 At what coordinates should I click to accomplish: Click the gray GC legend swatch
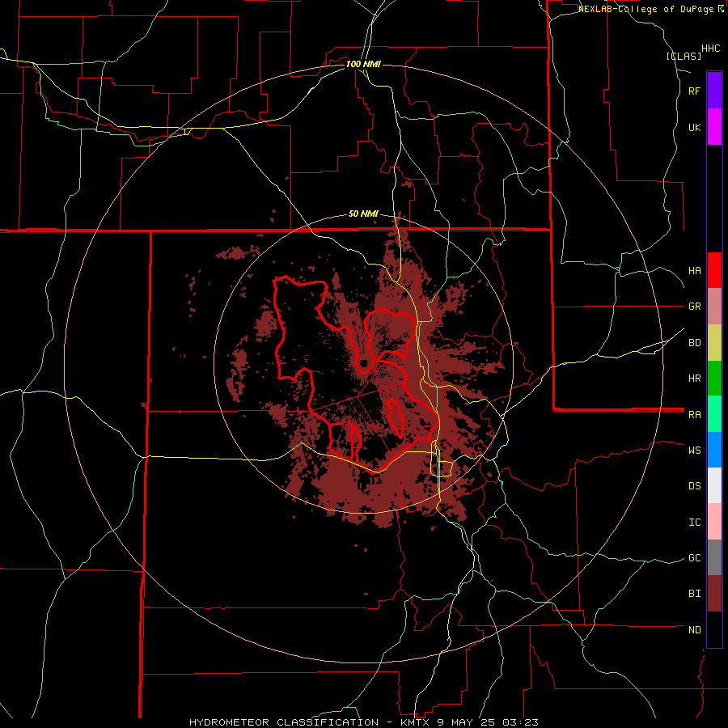[x=714, y=557]
